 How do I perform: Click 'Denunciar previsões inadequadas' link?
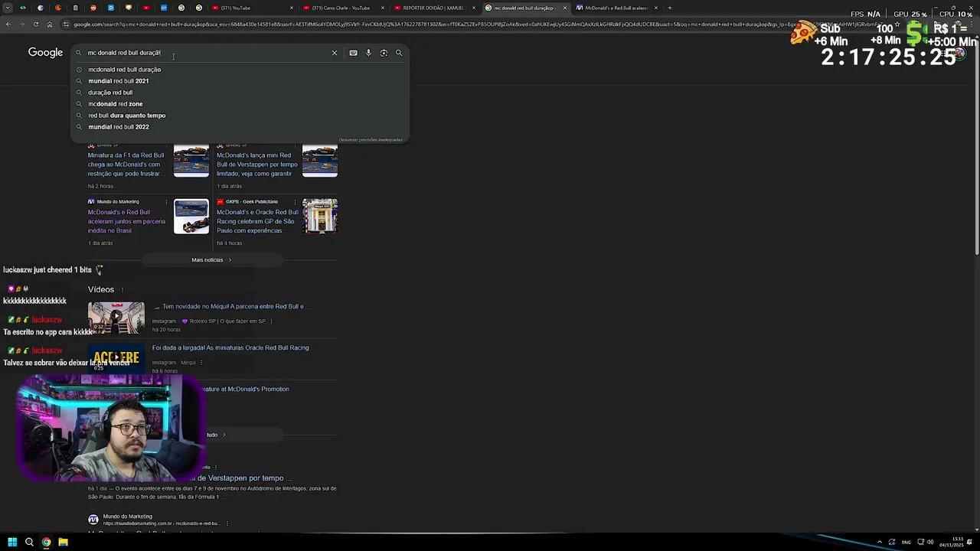click(371, 140)
